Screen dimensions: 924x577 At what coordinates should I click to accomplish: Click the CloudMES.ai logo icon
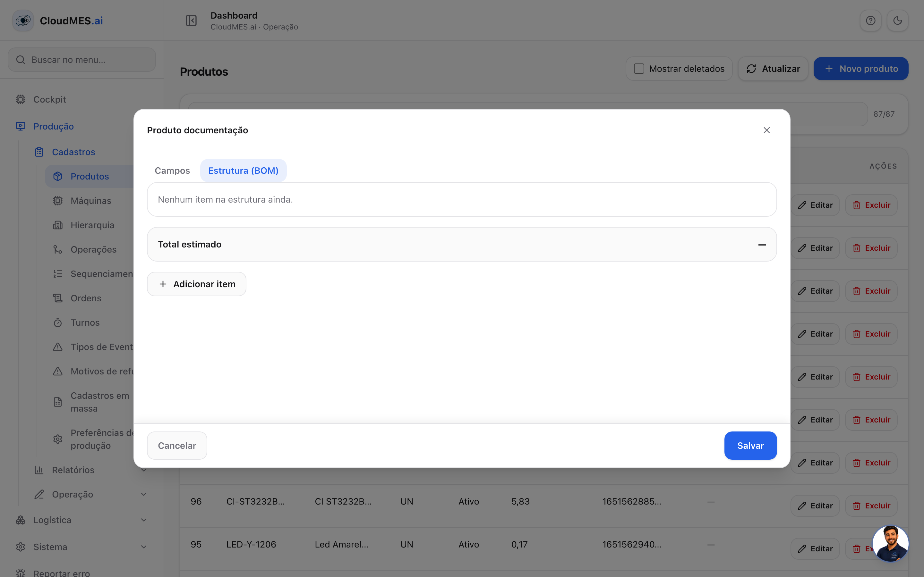coord(23,21)
